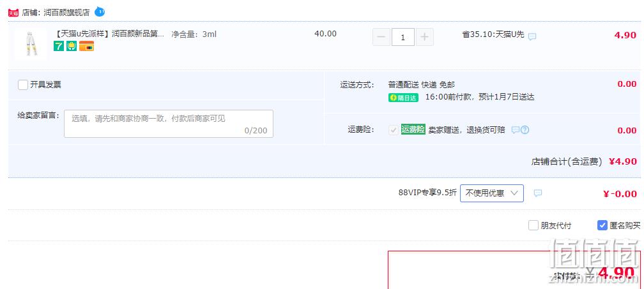Click the item subtotal 4.90 in product row
This screenshot has height=289, width=644.
tap(625, 35)
